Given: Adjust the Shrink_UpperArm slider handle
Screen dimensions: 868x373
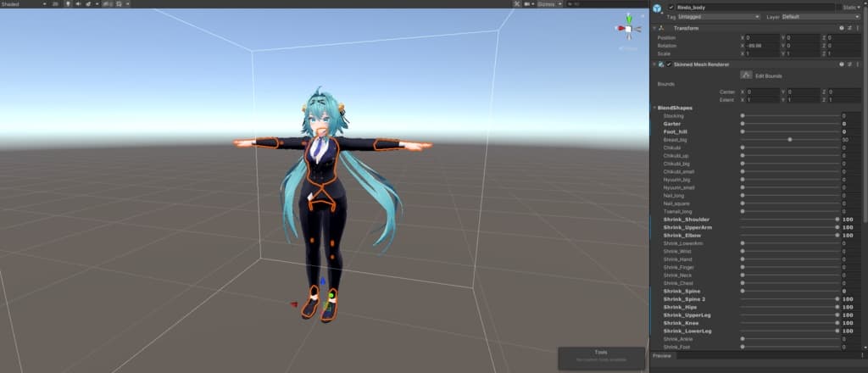Looking at the screenshot, I should click(837, 227).
